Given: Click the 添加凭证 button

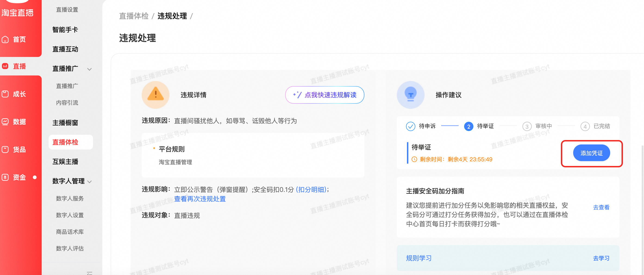Looking at the screenshot, I should [x=591, y=153].
